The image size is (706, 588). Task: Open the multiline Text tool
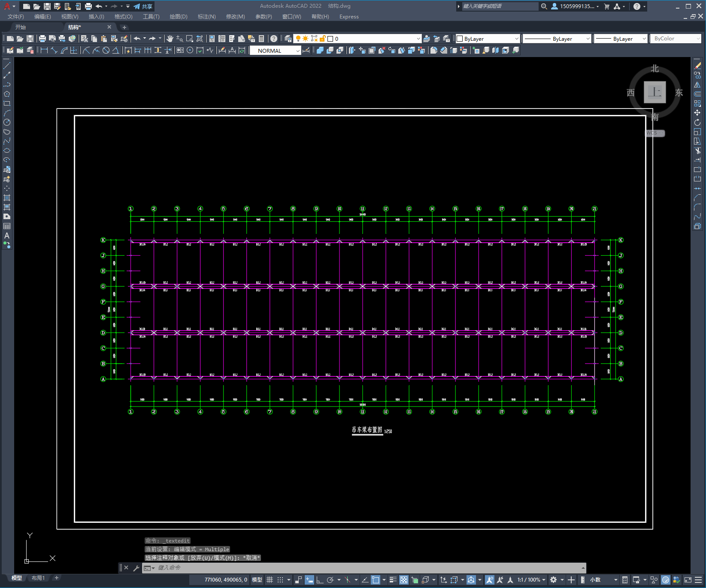click(x=7, y=235)
